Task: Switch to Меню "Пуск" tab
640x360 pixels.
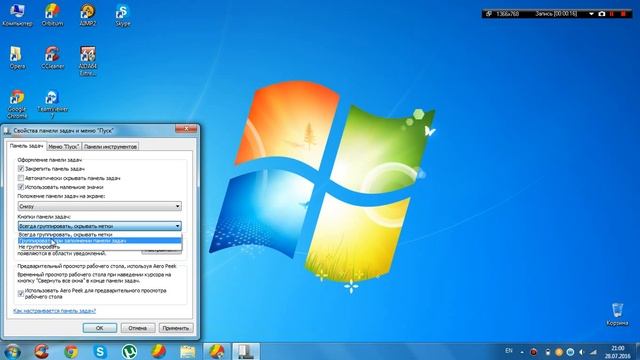Action: (x=63, y=147)
